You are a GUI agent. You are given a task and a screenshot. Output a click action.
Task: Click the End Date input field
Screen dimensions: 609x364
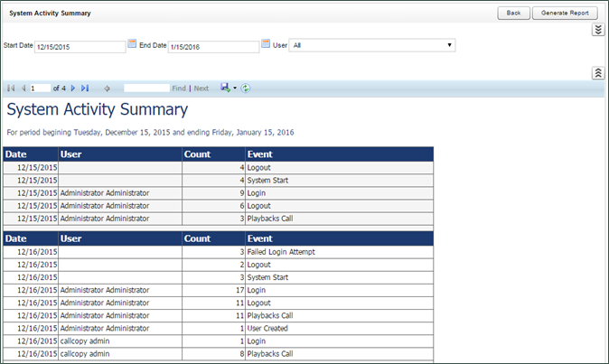[212, 47]
